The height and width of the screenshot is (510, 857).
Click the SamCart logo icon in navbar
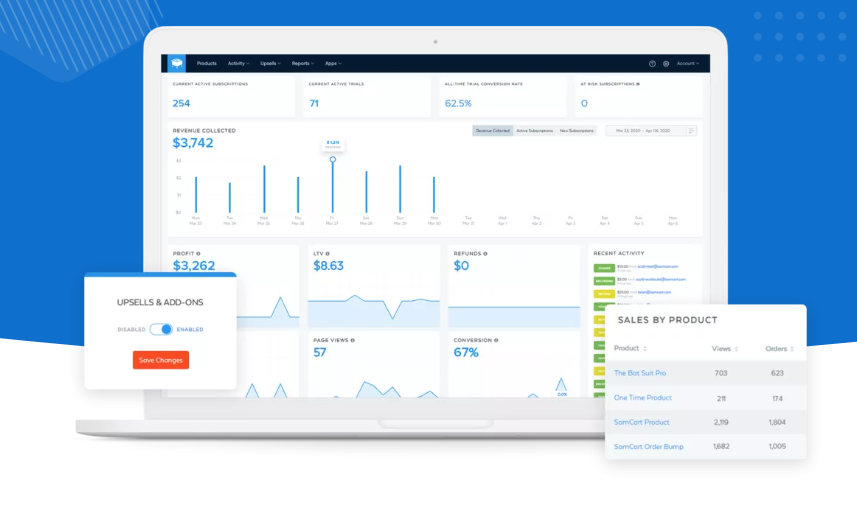tap(177, 63)
